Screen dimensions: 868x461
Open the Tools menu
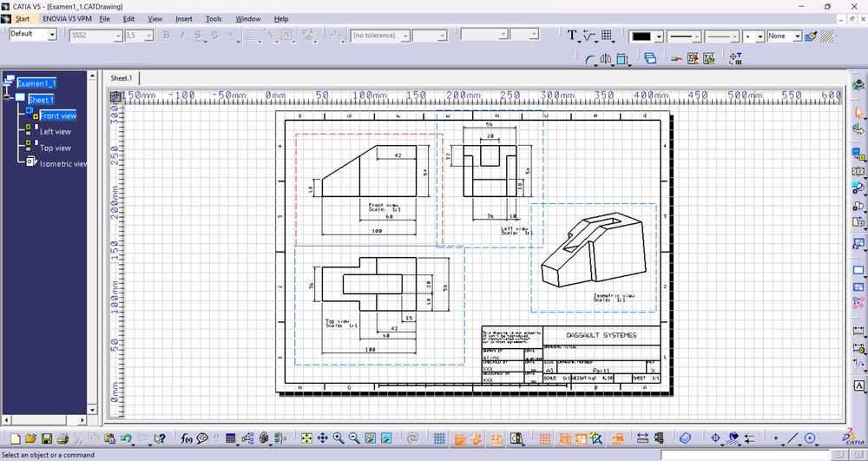[214, 19]
